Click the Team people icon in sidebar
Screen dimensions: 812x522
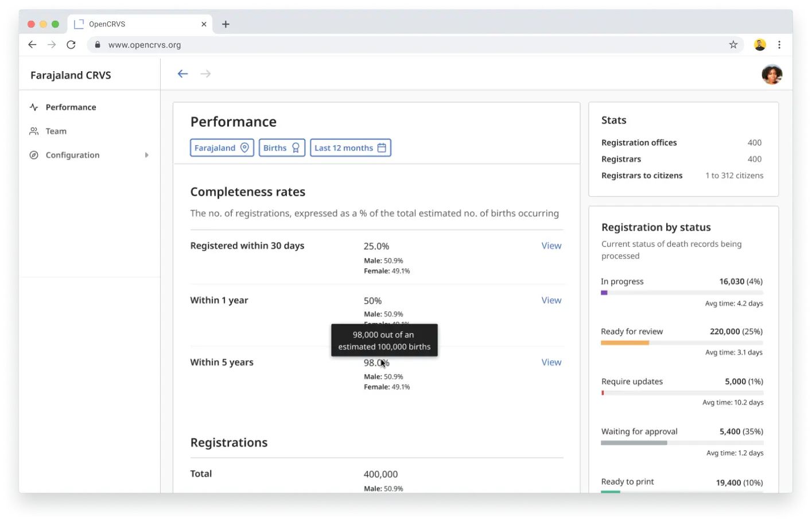[34, 131]
